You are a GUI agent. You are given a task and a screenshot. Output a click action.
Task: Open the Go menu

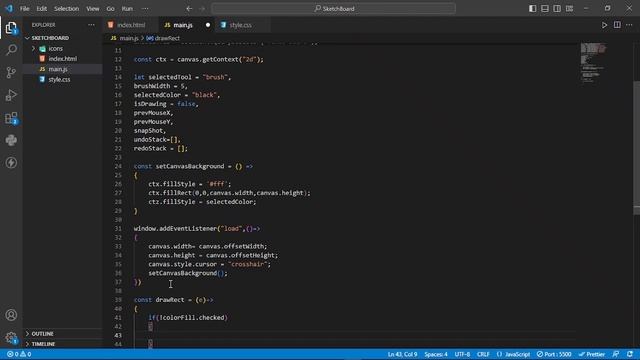pyautogui.click(x=110, y=8)
